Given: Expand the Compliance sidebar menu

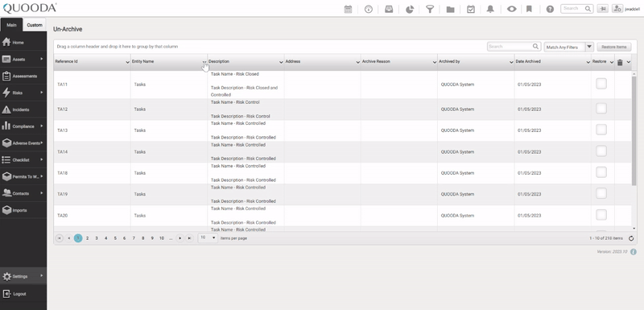Looking at the screenshot, I should pyautogui.click(x=23, y=126).
